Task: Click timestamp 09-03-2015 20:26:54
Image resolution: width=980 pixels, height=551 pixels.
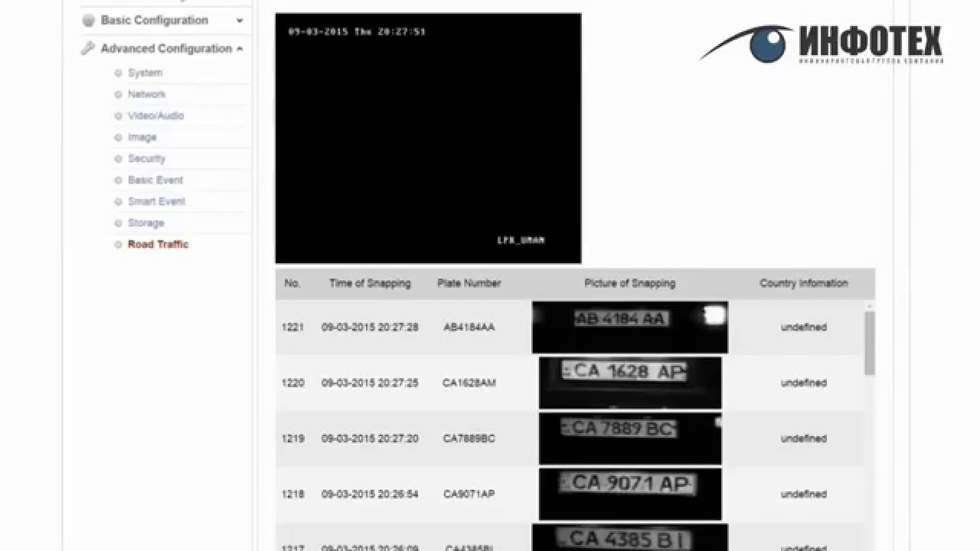Action: pyautogui.click(x=370, y=494)
